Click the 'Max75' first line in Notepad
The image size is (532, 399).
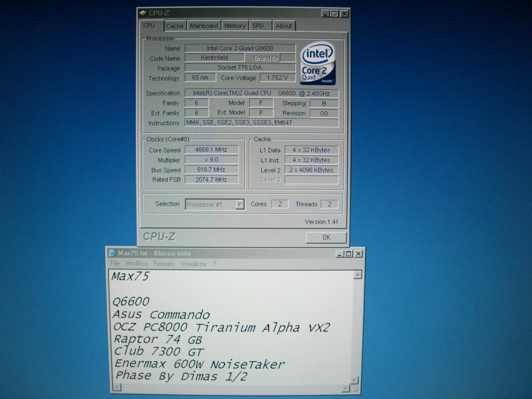[x=130, y=276]
